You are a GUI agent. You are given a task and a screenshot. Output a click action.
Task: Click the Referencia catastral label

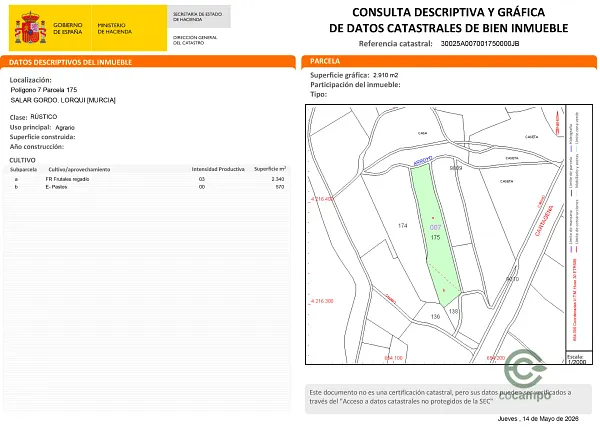pos(396,44)
